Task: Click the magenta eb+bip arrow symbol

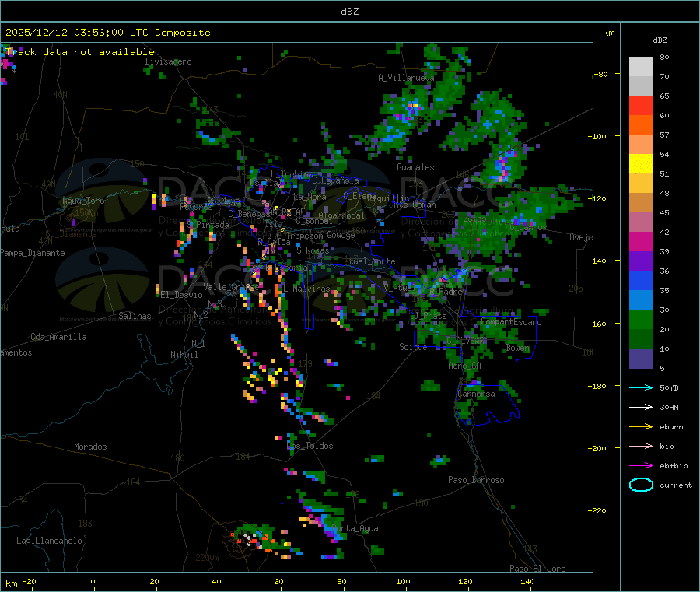Action: (x=641, y=466)
